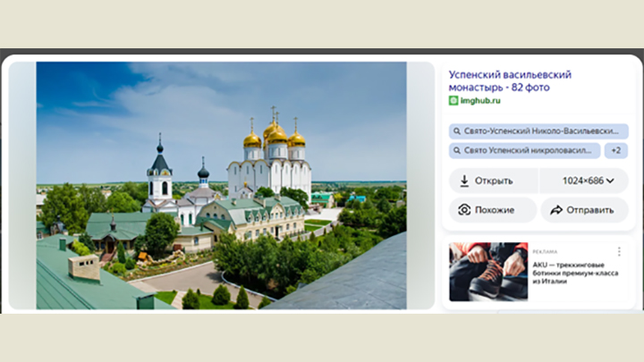Click the imghub.ru green favicon icon
The height and width of the screenshot is (362, 644).
[x=453, y=101]
